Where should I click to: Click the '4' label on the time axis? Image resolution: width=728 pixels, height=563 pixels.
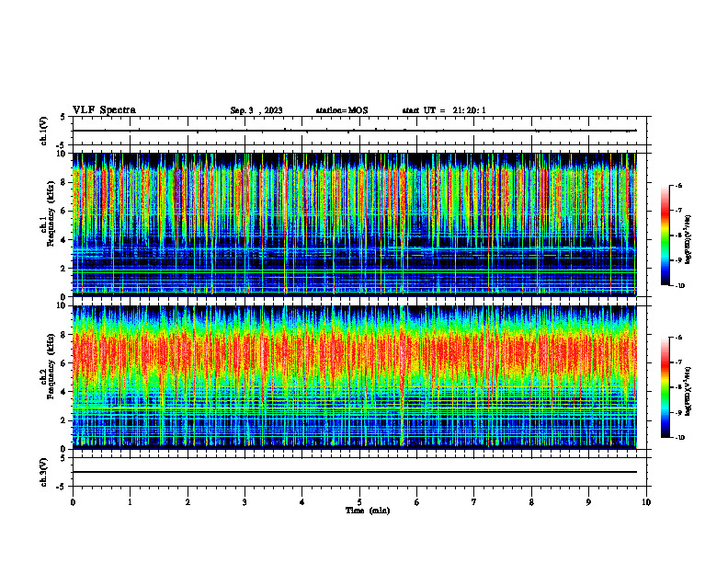[302, 502]
